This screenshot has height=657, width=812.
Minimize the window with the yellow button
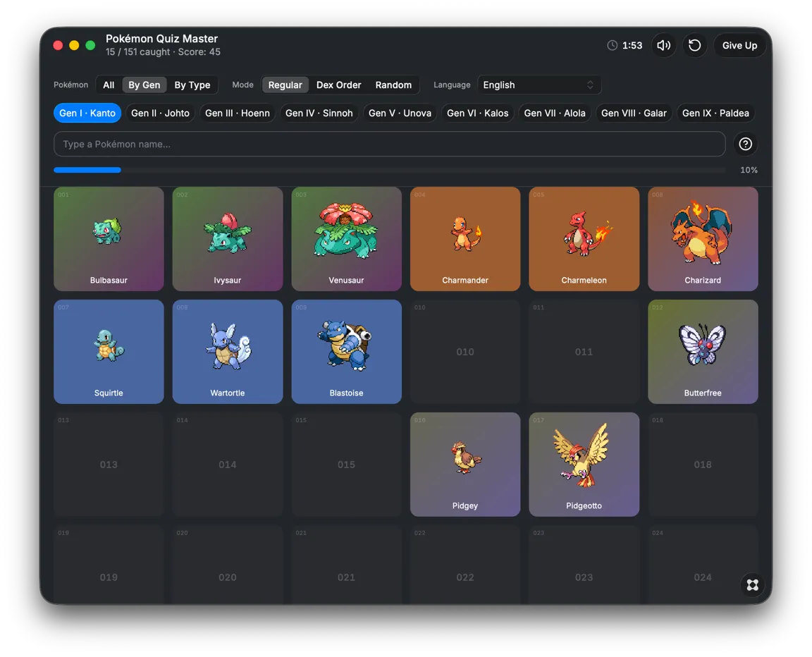tap(74, 46)
